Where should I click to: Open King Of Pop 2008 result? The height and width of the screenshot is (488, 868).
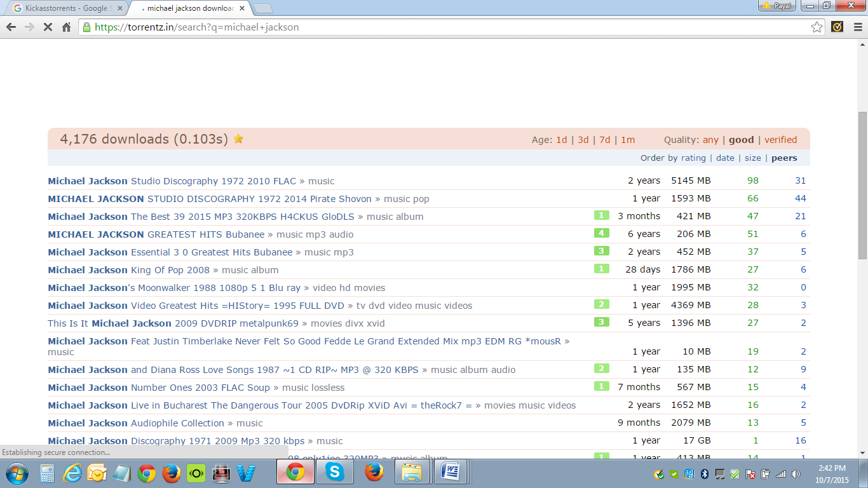pos(128,270)
